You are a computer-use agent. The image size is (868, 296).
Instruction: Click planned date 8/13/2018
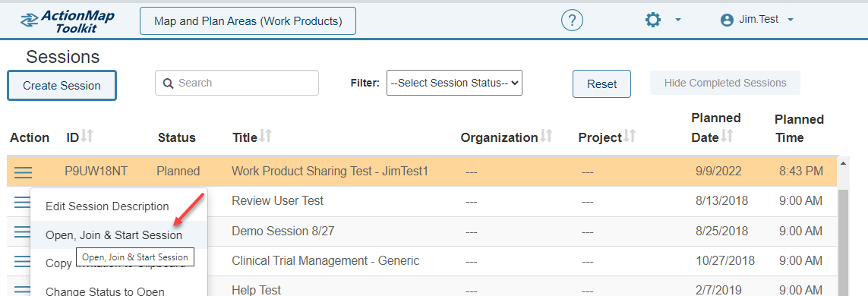point(722,201)
